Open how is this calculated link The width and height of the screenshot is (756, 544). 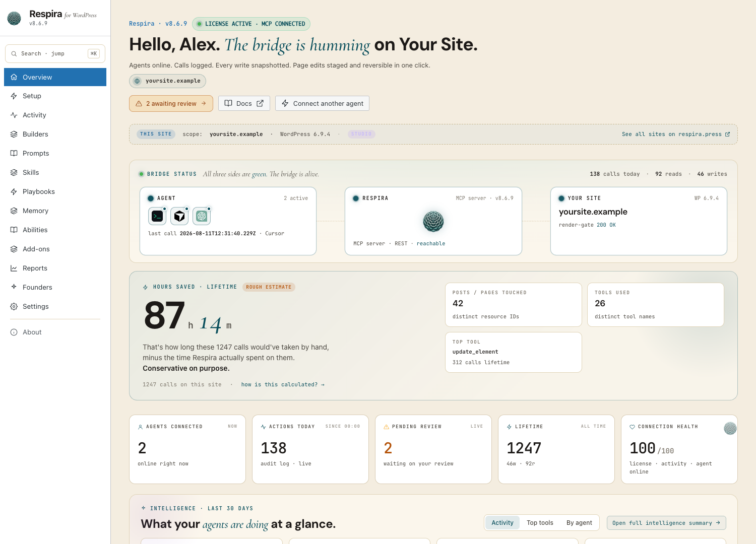(283, 385)
